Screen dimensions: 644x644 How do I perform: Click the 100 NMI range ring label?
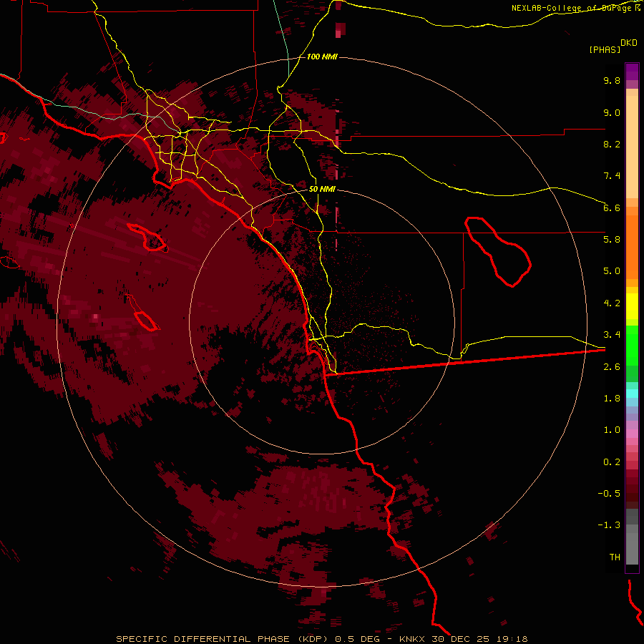[x=322, y=57]
